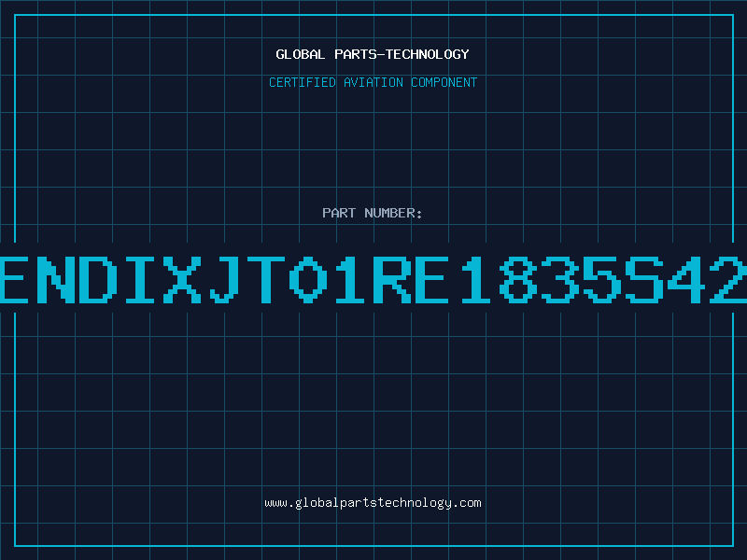Select the CERTIFIED AVIATION COMPONENT subtitle
747x560 pixels.
373,82
